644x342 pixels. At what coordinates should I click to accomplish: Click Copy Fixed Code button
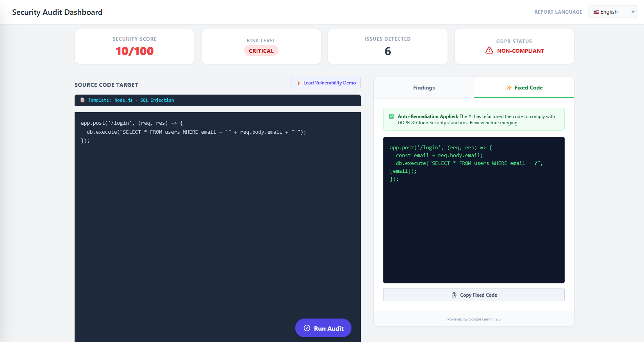pyautogui.click(x=474, y=295)
